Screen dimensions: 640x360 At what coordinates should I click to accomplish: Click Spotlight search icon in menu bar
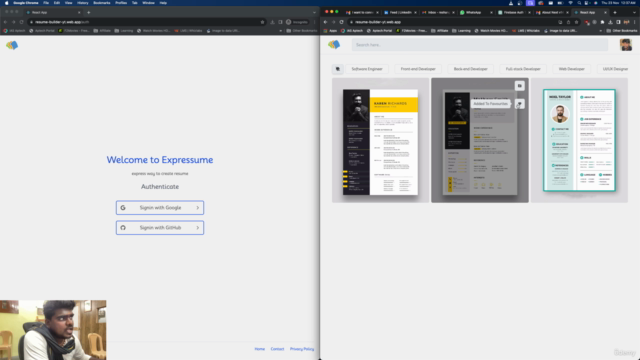tap(579, 3)
